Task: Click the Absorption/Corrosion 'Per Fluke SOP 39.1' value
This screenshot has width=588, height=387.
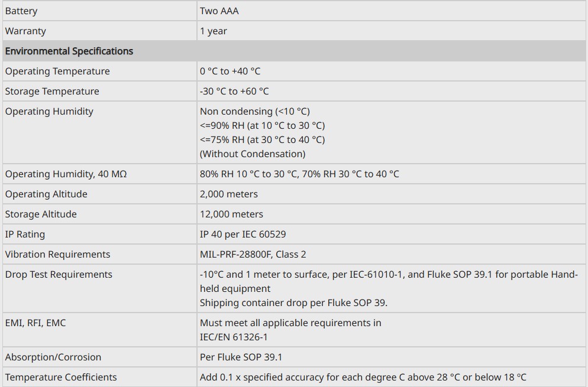Action: (241, 357)
